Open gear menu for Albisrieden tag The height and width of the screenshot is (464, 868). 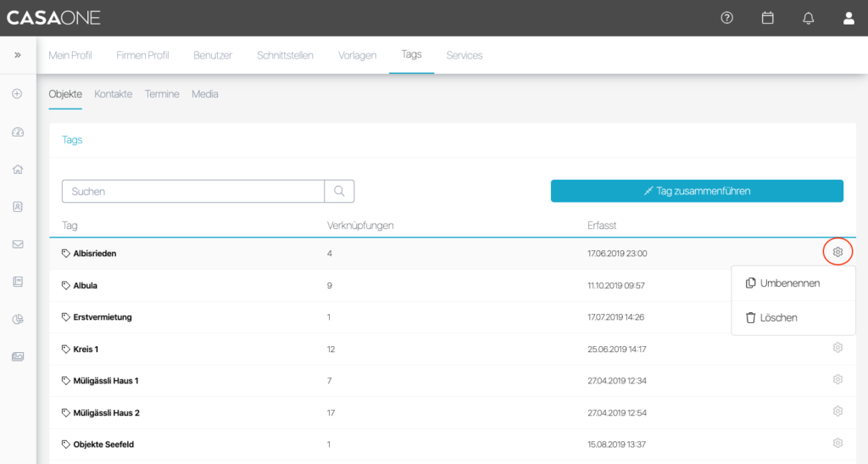(837, 252)
